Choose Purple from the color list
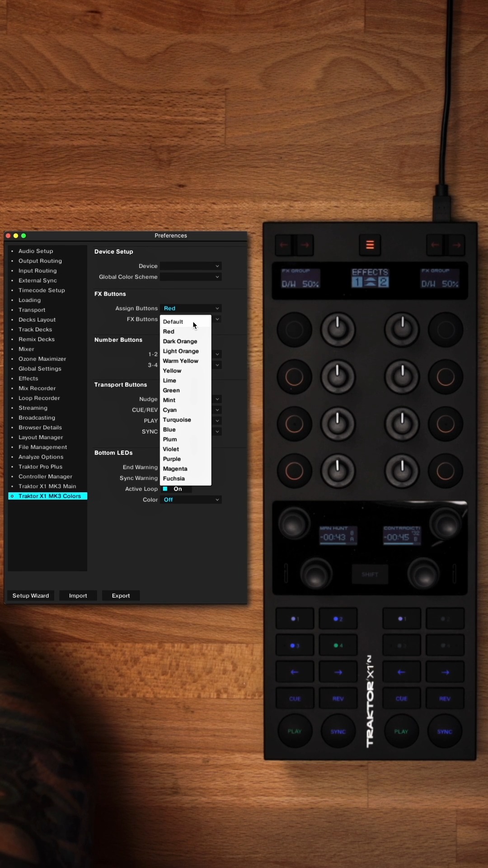The height and width of the screenshot is (868, 488). [x=186, y=459]
